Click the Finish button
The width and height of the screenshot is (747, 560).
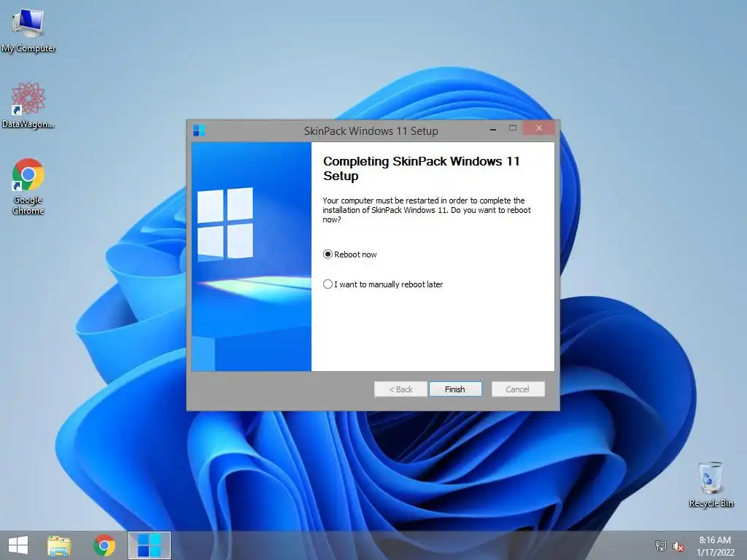click(x=455, y=389)
